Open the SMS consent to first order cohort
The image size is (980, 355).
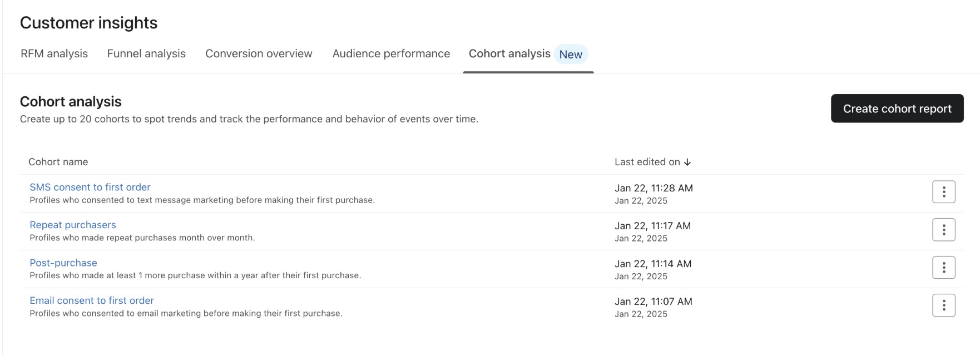pyautogui.click(x=90, y=188)
